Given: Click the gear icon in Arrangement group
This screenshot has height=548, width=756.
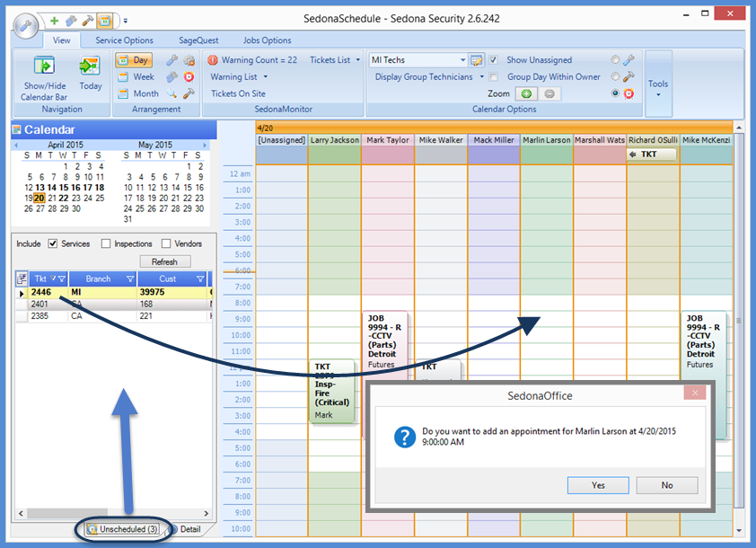Looking at the screenshot, I should 189,60.
